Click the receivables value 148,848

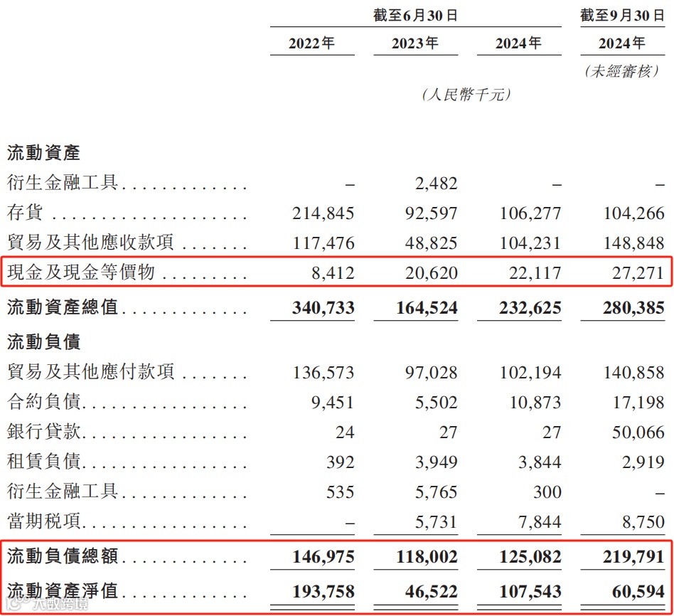(633, 243)
